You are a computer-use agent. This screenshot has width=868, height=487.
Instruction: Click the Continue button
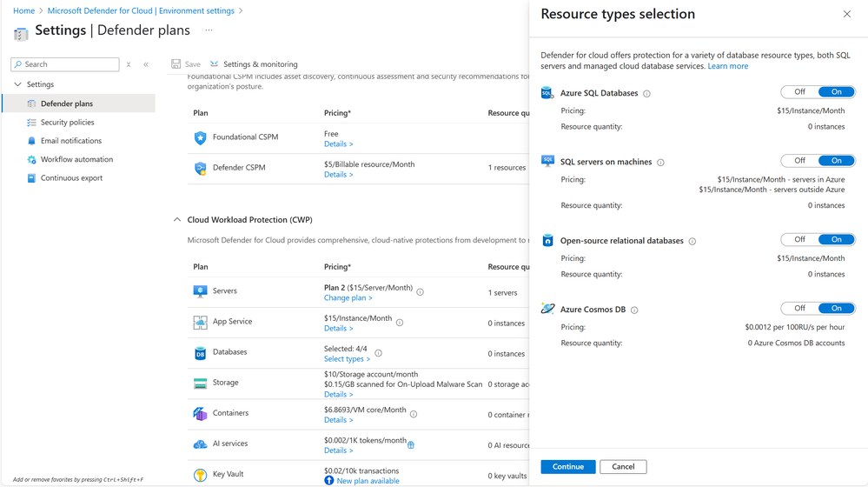coord(567,467)
